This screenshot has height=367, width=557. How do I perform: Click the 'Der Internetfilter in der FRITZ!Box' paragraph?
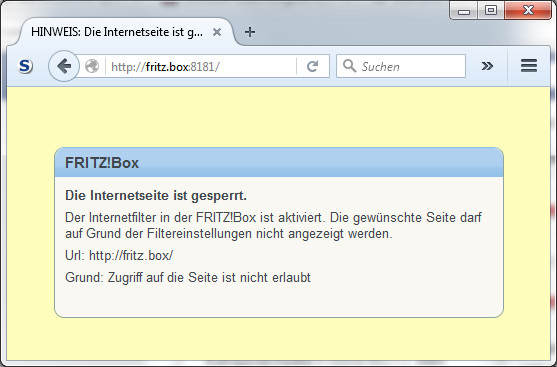click(273, 225)
